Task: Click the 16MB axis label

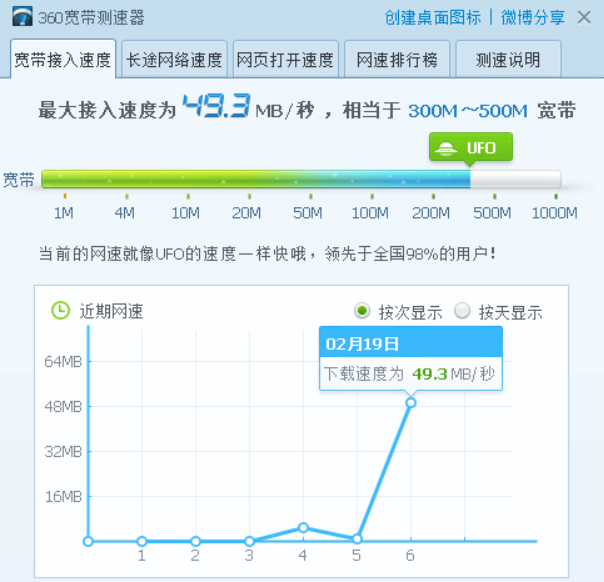Action: coord(63,497)
